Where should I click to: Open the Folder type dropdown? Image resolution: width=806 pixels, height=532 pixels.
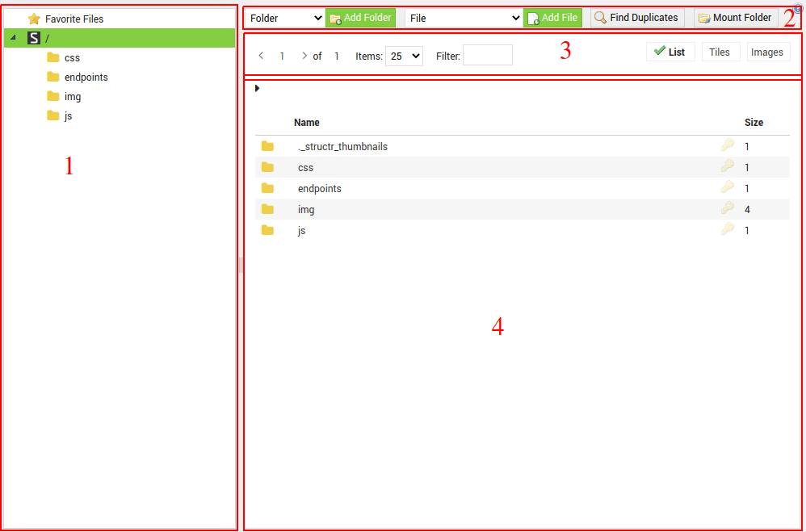pos(283,17)
